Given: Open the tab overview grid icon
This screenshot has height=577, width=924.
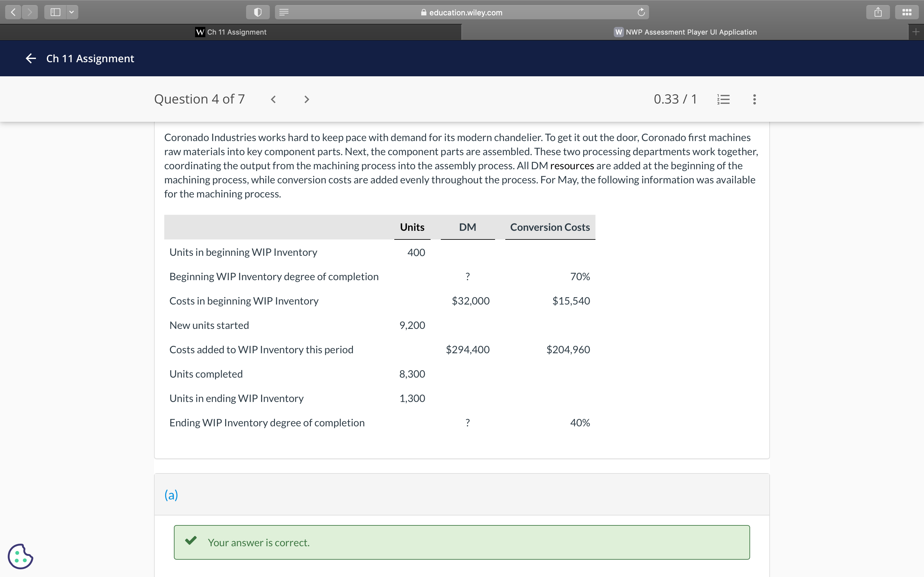Looking at the screenshot, I should point(907,12).
